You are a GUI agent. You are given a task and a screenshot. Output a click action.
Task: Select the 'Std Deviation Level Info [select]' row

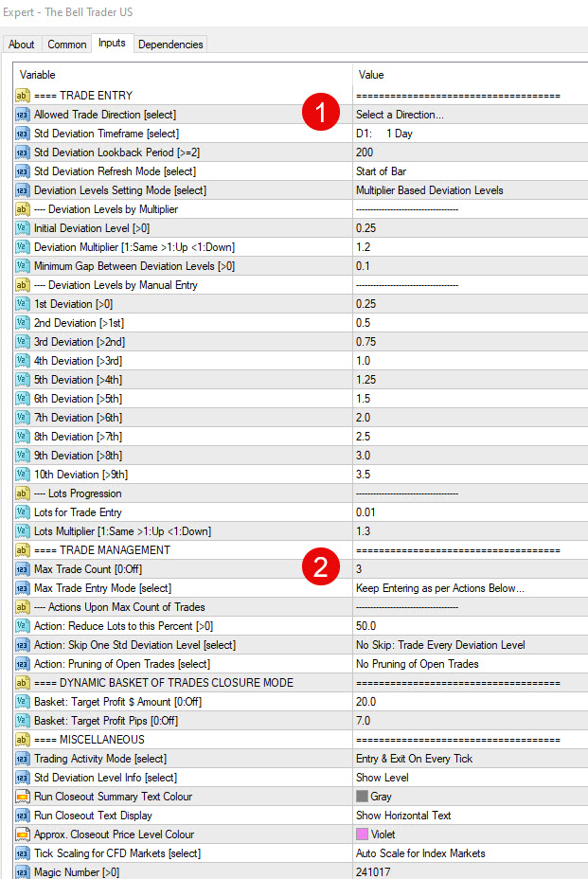click(x=300, y=778)
